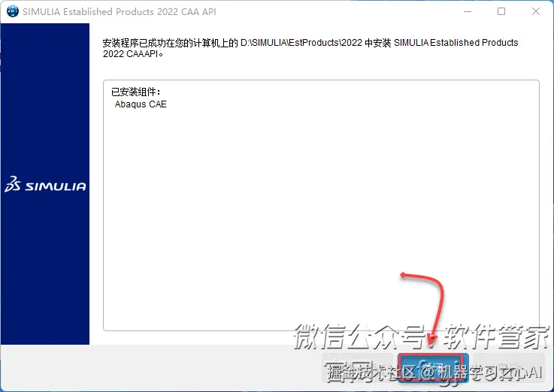Click the installation success message with D:\SIMULIA path
Screen dimensions: 554x392
point(310,48)
